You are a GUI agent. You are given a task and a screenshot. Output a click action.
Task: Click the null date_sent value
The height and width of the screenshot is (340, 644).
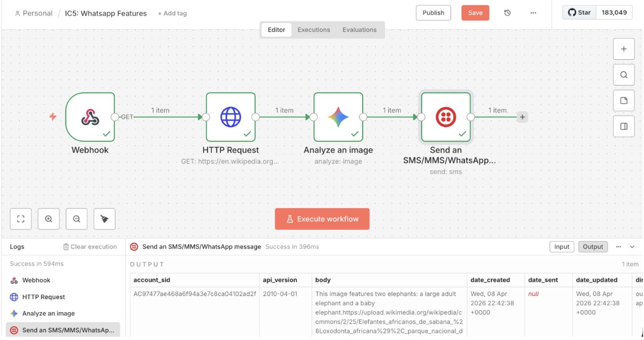coord(534,294)
